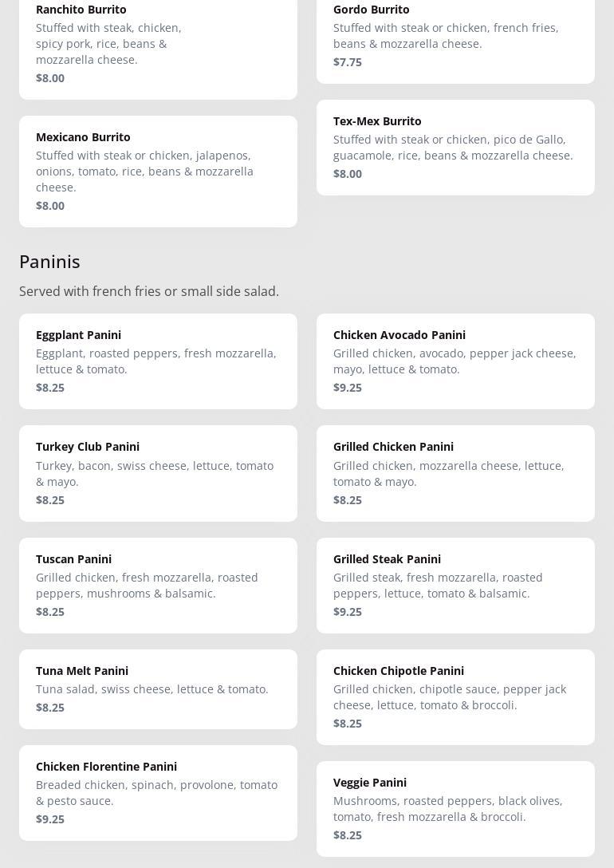The height and width of the screenshot is (868, 614).
Task: Select the Chicken Florentine Panini item
Action: pyautogui.click(x=158, y=792)
